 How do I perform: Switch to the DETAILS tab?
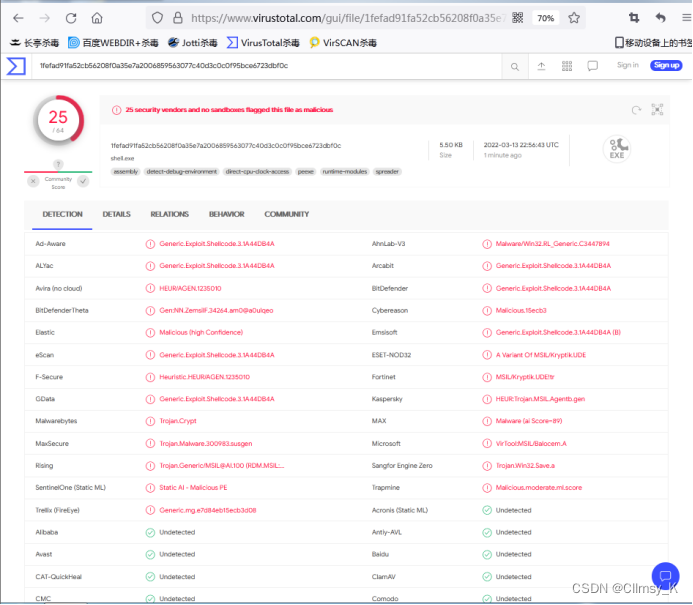tap(116, 214)
